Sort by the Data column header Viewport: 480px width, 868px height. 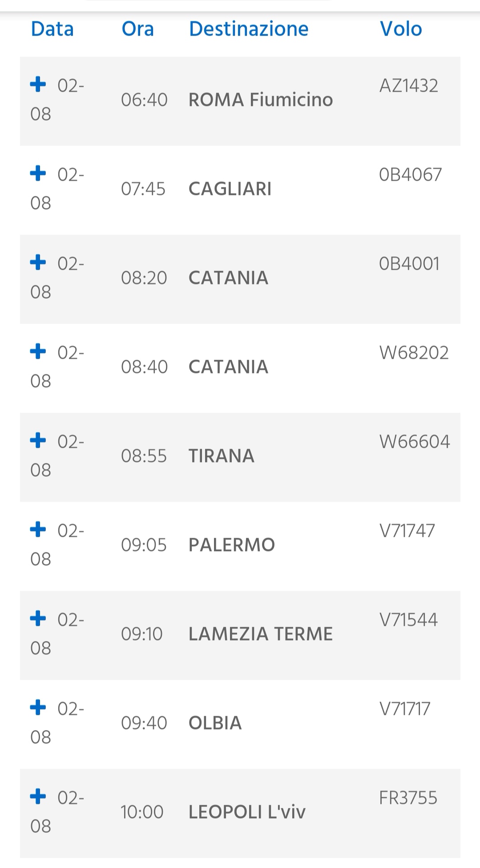[52, 29]
